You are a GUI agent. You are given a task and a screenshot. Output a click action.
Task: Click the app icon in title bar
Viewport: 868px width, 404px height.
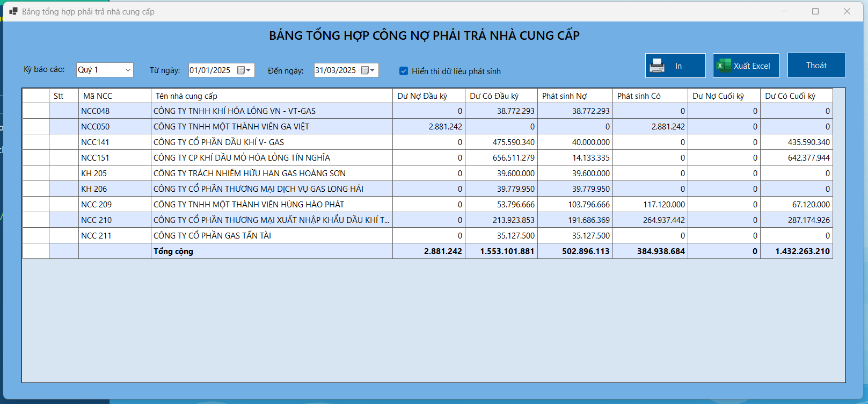click(x=13, y=11)
